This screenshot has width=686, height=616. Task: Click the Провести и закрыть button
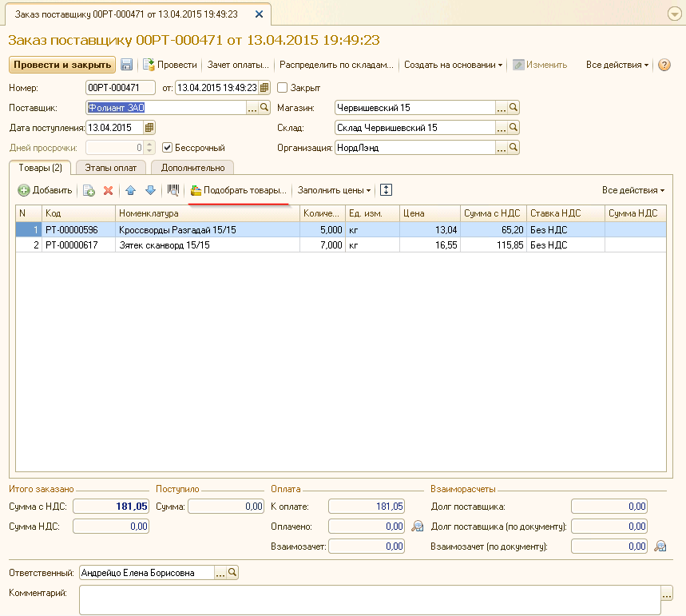61,65
